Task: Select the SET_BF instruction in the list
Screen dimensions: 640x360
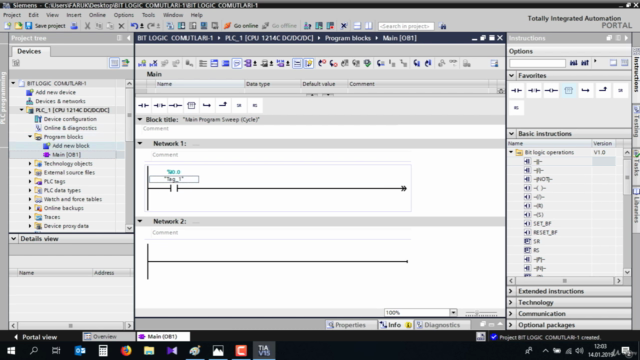Action: 542,224
